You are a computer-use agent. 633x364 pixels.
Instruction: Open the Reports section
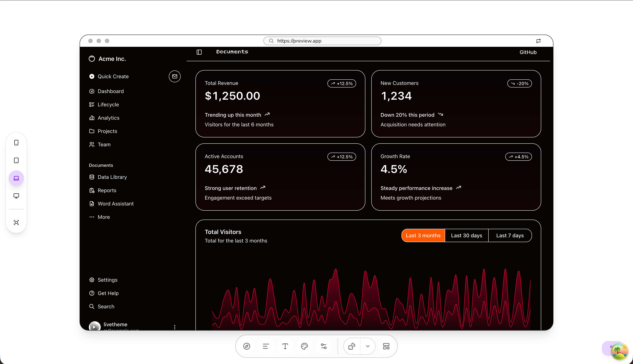(x=107, y=190)
